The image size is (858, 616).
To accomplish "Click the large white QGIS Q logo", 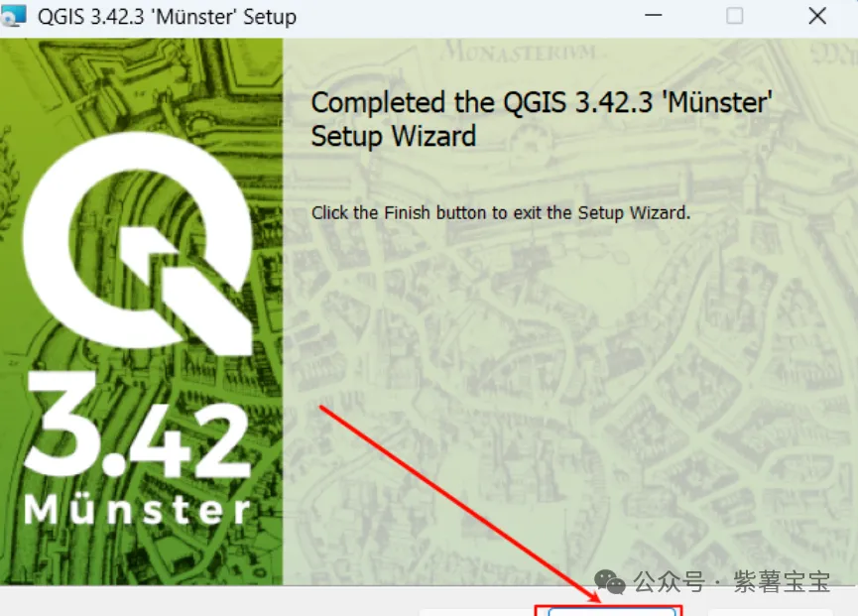I will 137,243.
